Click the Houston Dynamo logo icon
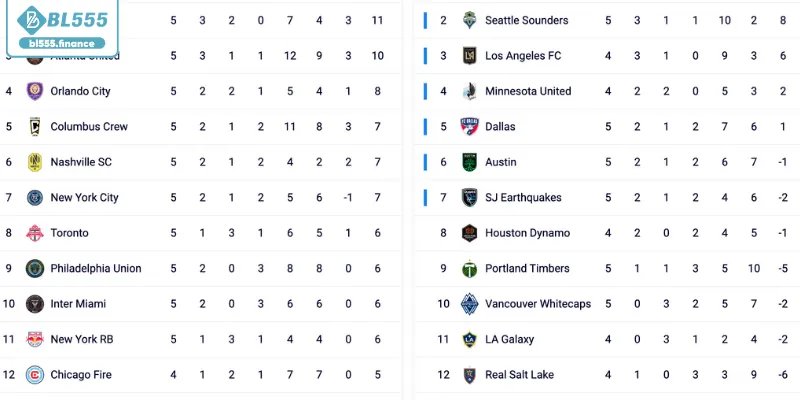 [x=469, y=233]
